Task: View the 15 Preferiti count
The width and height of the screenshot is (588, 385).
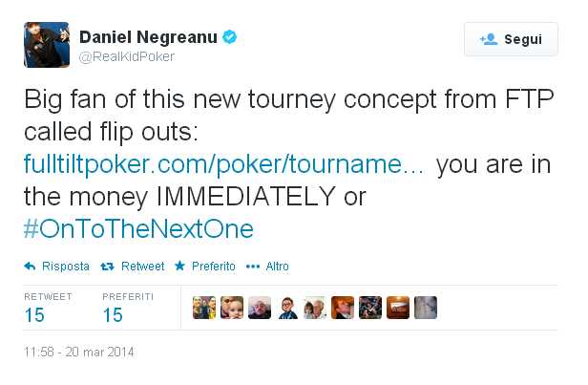Action: pos(113,315)
